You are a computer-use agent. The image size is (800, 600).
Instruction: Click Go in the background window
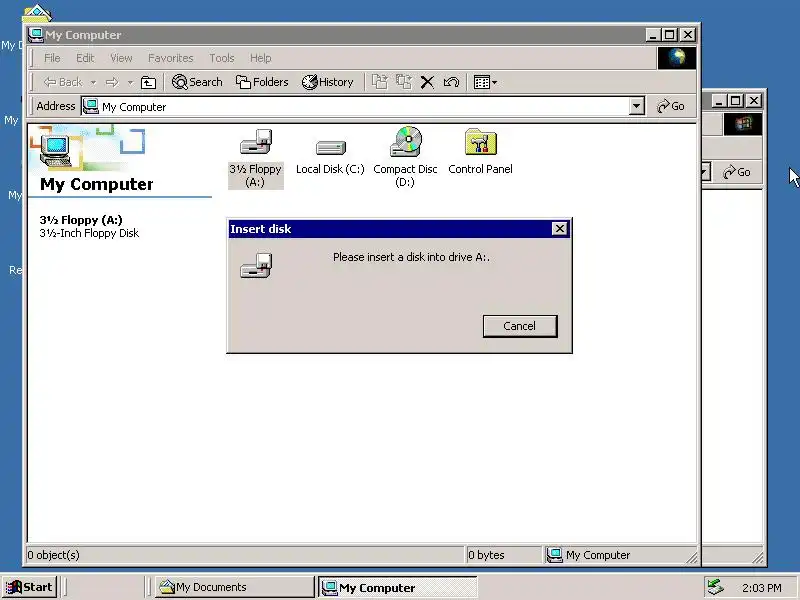pyautogui.click(x=737, y=172)
